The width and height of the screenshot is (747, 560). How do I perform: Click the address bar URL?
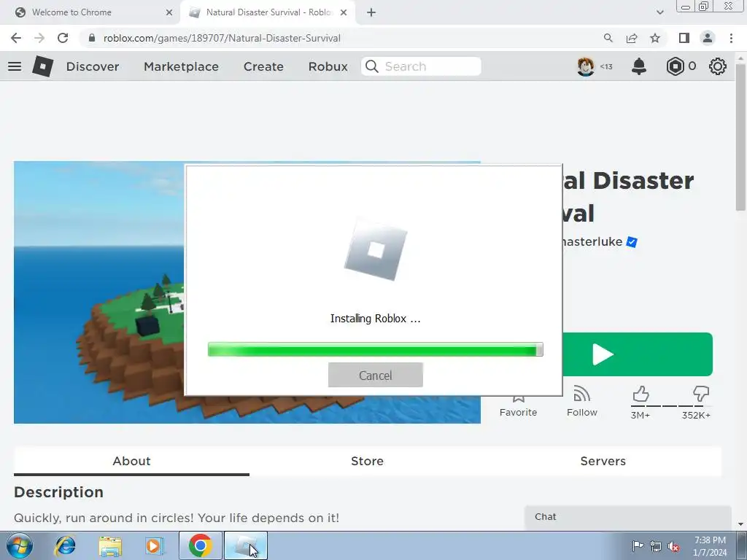pyautogui.click(x=222, y=38)
